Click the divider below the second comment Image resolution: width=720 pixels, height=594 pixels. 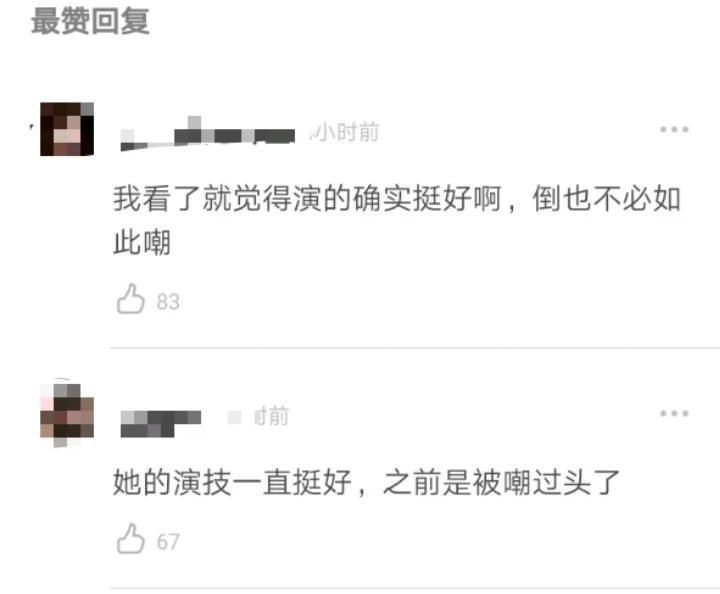pyautogui.click(x=415, y=588)
